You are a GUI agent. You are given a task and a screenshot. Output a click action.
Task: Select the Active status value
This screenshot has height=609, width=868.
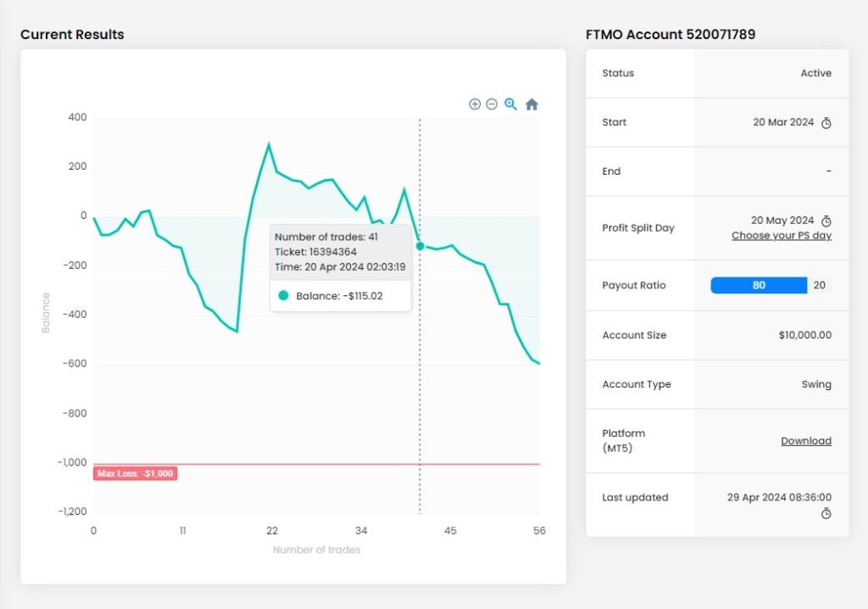point(815,74)
